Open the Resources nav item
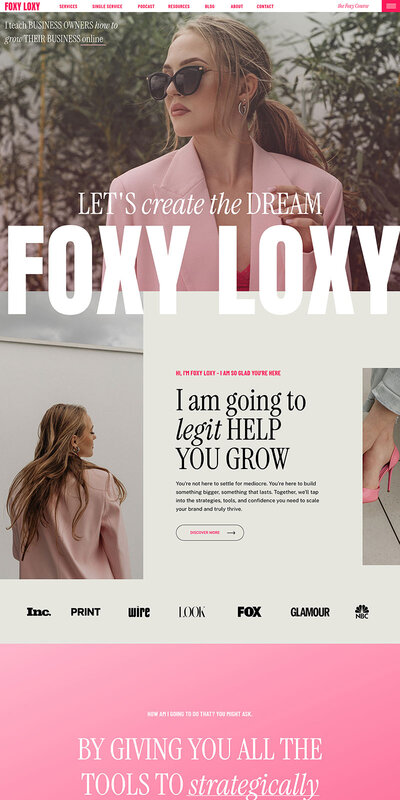 [179, 7]
